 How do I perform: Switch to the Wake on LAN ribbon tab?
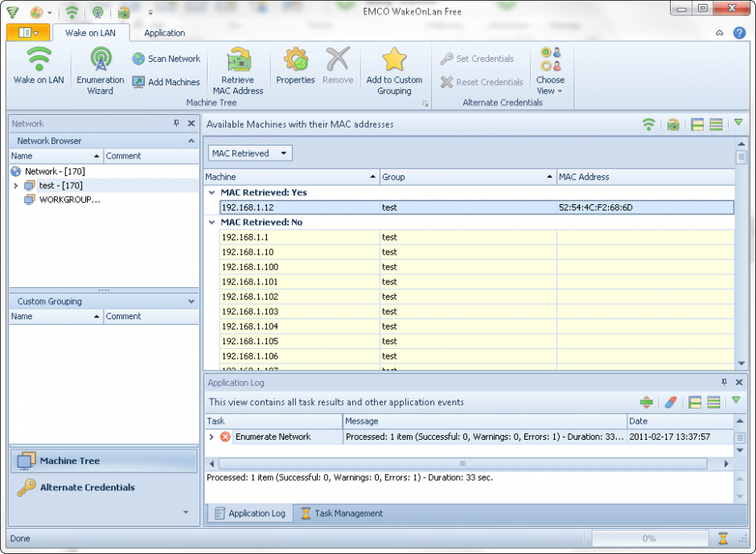click(91, 33)
